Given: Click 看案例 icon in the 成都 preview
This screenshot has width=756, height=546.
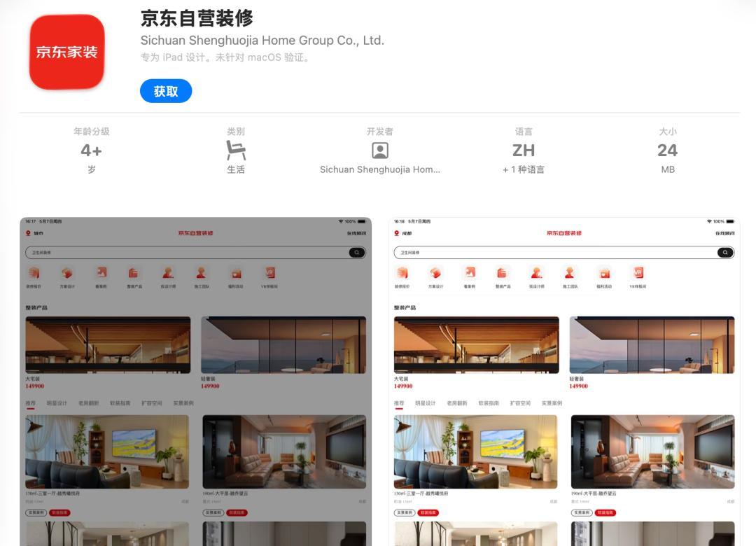Looking at the screenshot, I should (470, 273).
